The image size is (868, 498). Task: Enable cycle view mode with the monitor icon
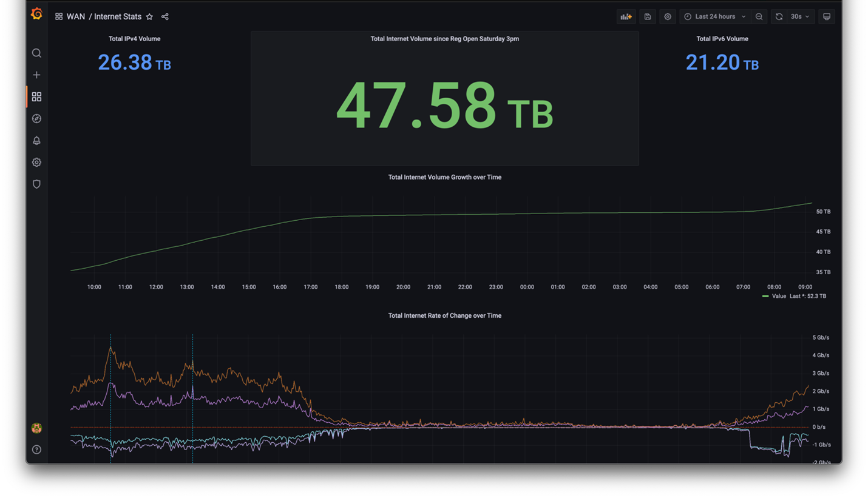(827, 16)
